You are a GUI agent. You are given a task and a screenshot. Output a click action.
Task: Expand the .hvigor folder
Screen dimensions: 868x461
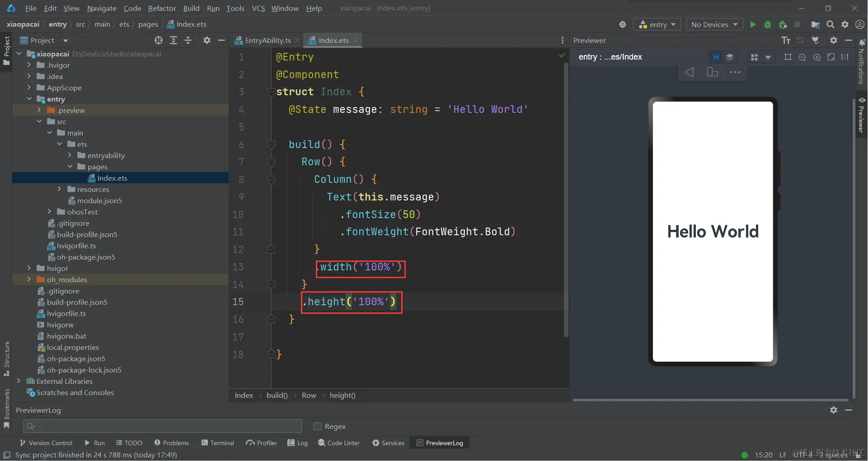coord(29,65)
